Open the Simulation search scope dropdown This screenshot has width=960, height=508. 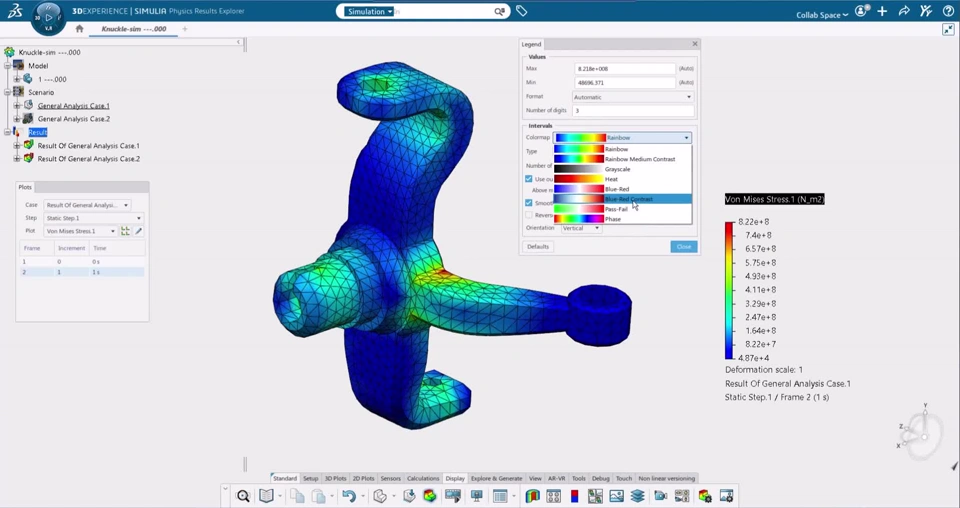(x=369, y=12)
